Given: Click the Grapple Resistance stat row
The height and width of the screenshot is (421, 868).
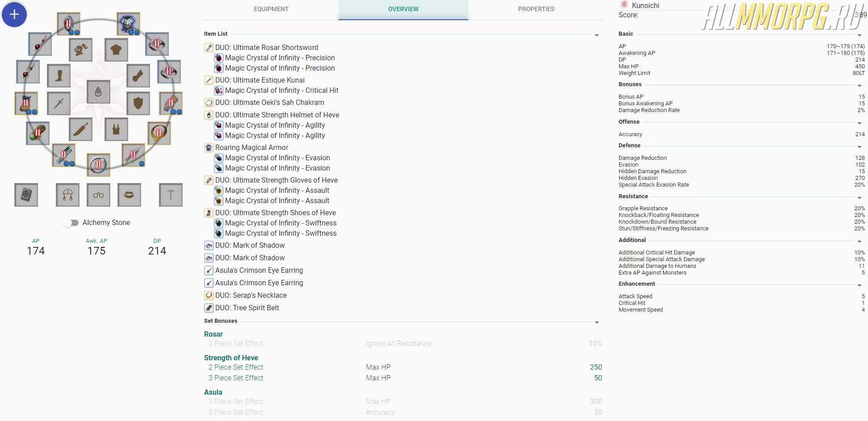Looking at the screenshot, I should (x=742, y=208).
